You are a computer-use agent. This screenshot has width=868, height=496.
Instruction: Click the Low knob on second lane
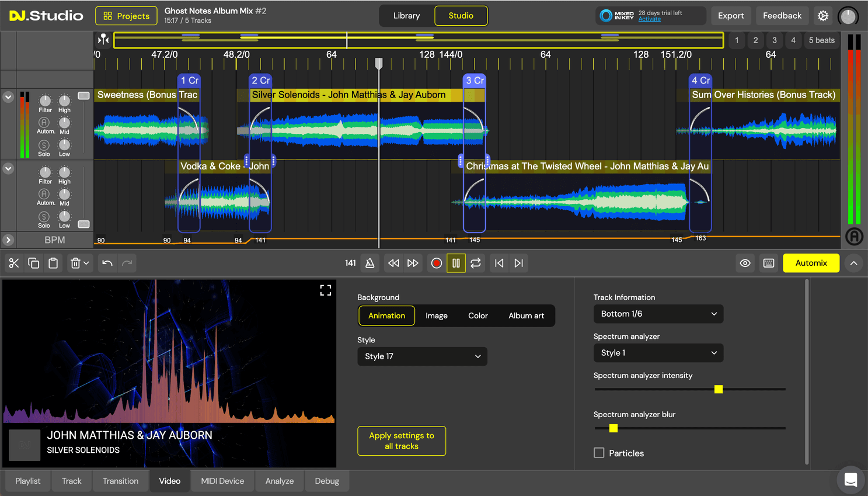[x=64, y=216]
